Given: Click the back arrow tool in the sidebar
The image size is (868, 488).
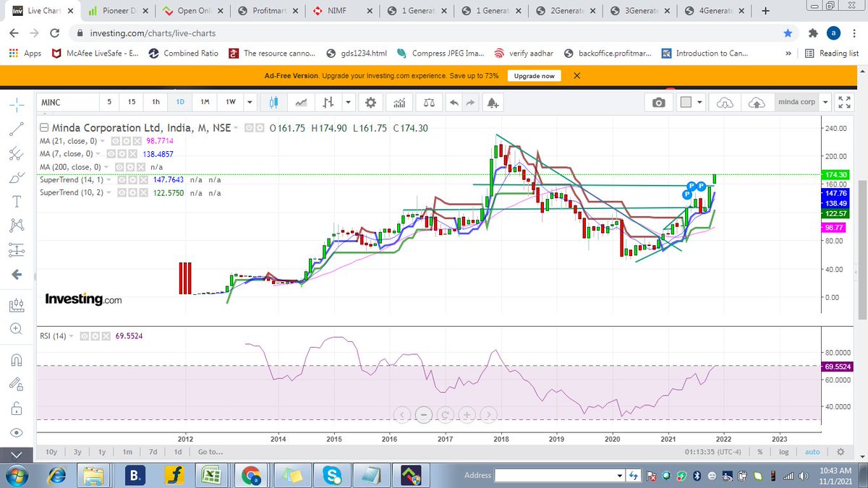Looking at the screenshot, I should pyautogui.click(x=17, y=274).
